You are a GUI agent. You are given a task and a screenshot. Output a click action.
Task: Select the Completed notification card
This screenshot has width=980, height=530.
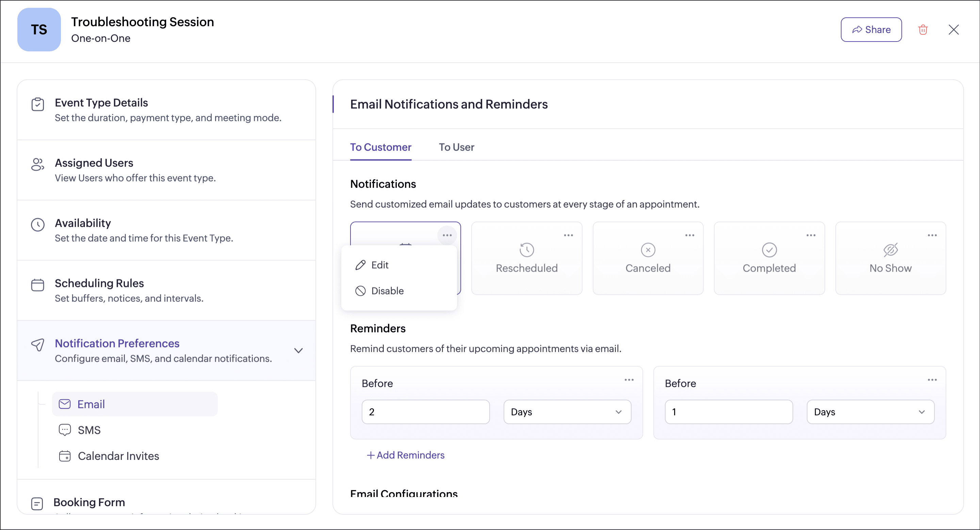769,259
